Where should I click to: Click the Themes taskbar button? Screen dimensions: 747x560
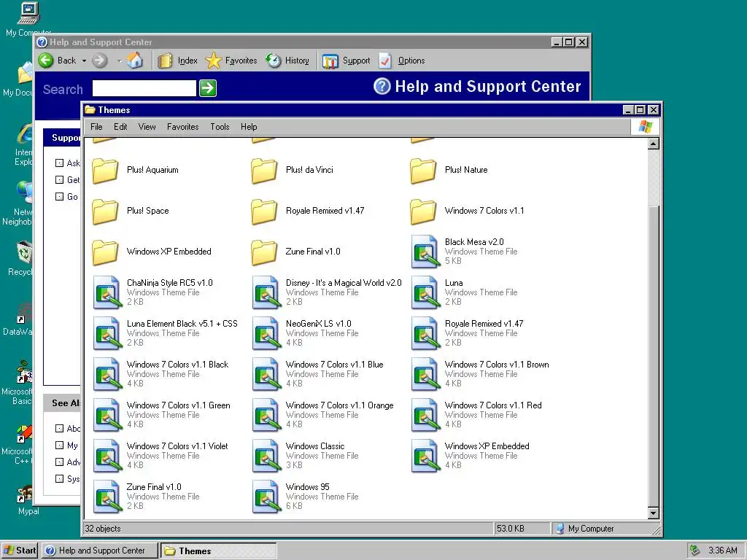coord(219,551)
